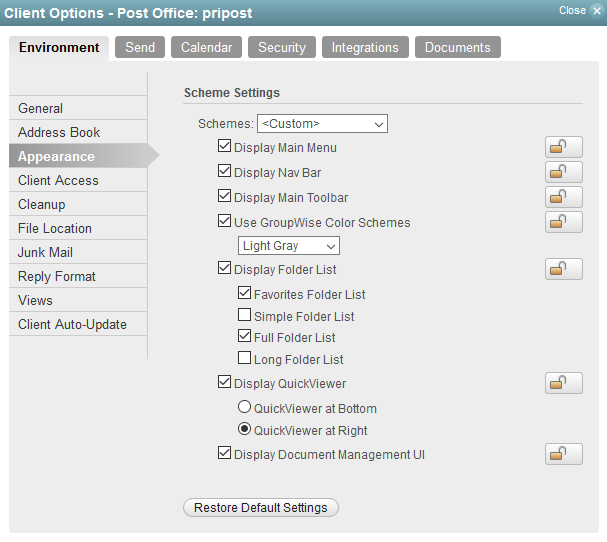Expand the Light Gray color scheme dropdown
The image size is (607, 542).
(289, 245)
